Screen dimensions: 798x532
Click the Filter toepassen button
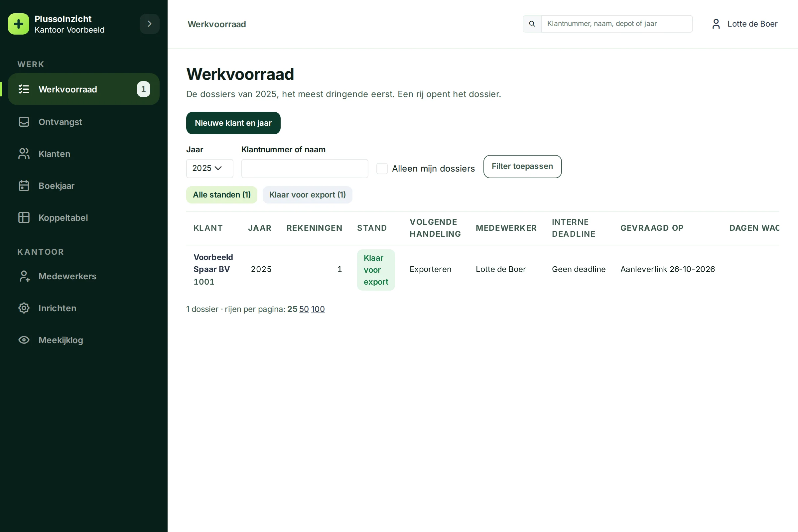522,167
